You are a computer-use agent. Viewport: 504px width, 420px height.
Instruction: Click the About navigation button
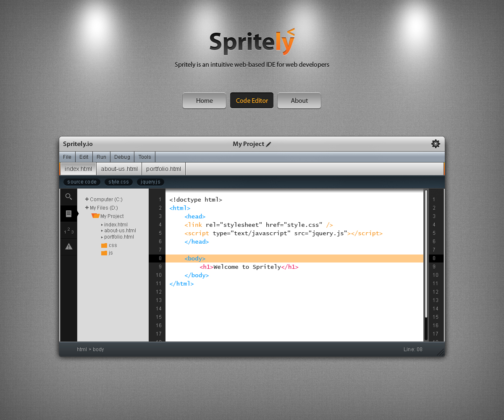[x=299, y=100]
